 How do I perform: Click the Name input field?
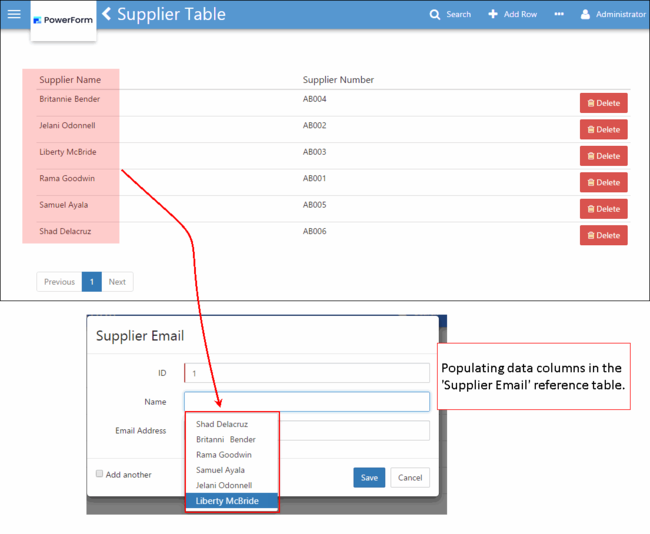click(x=307, y=402)
